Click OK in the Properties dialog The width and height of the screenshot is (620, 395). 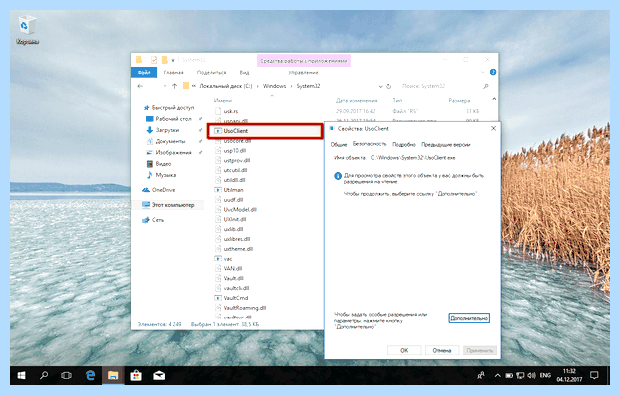[x=404, y=350]
